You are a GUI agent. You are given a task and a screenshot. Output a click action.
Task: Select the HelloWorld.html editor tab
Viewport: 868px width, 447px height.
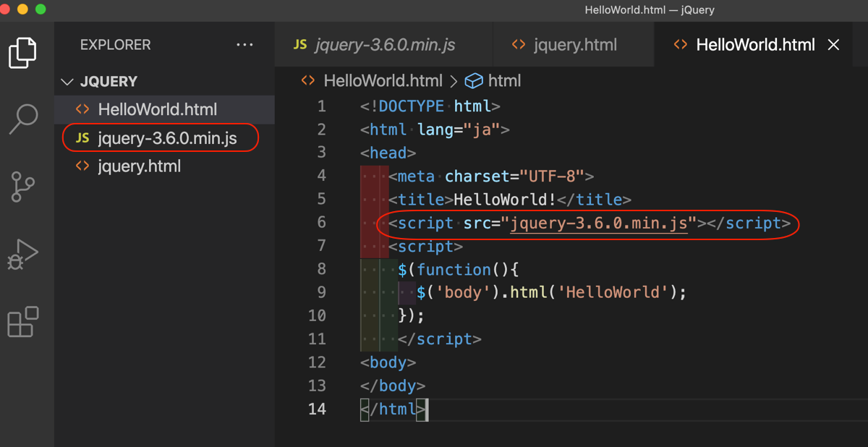pos(755,45)
